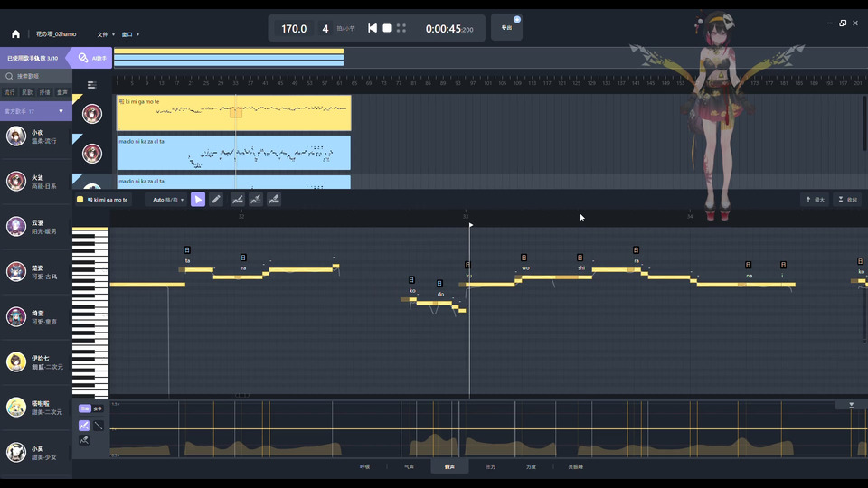868x488 pixels.
Task: Switch to the 假声 parameter tab
Action: coord(449,467)
